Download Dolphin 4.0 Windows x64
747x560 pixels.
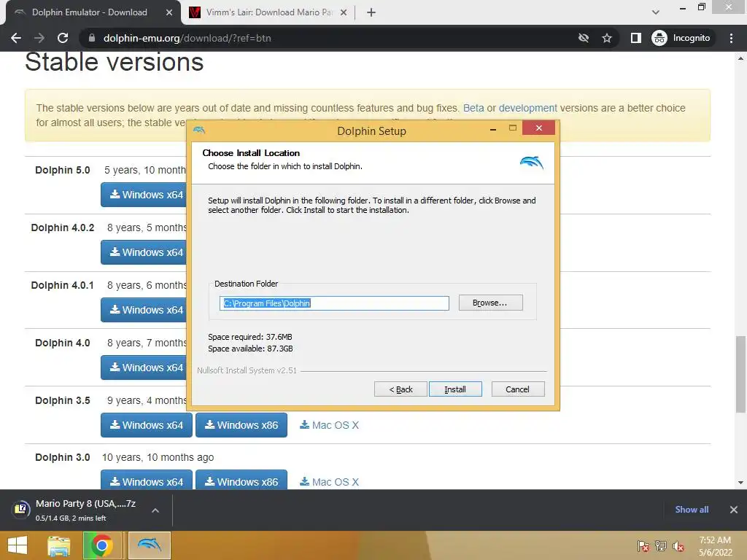coord(144,367)
